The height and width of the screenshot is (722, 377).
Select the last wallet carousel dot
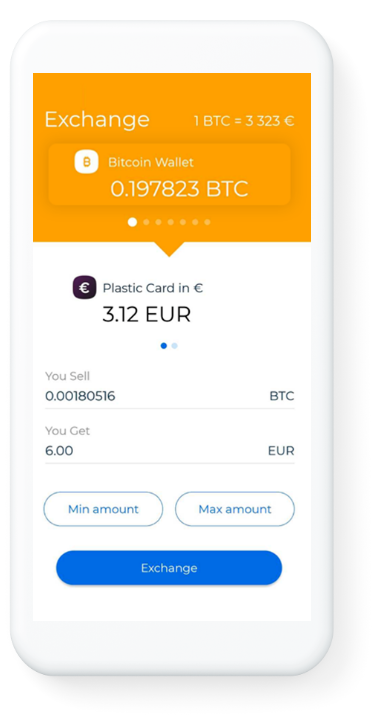point(207,222)
